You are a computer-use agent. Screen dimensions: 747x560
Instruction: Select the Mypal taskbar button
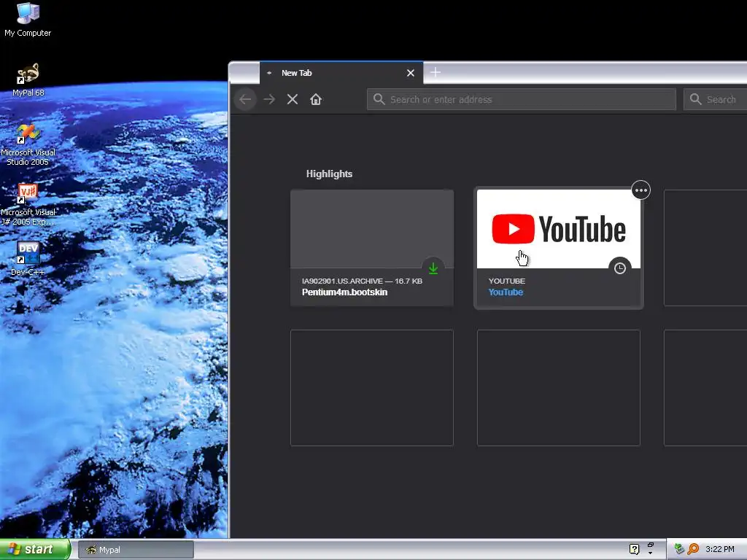coord(136,550)
